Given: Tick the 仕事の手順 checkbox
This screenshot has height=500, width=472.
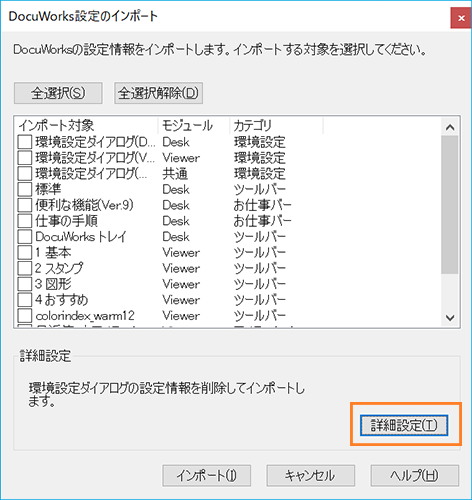Looking at the screenshot, I should 25,221.
